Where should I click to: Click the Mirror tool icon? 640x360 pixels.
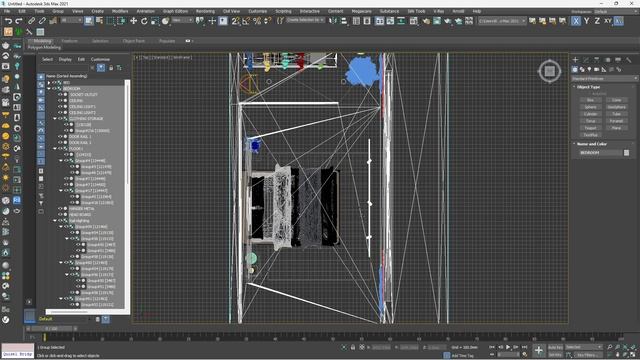[333, 20]
